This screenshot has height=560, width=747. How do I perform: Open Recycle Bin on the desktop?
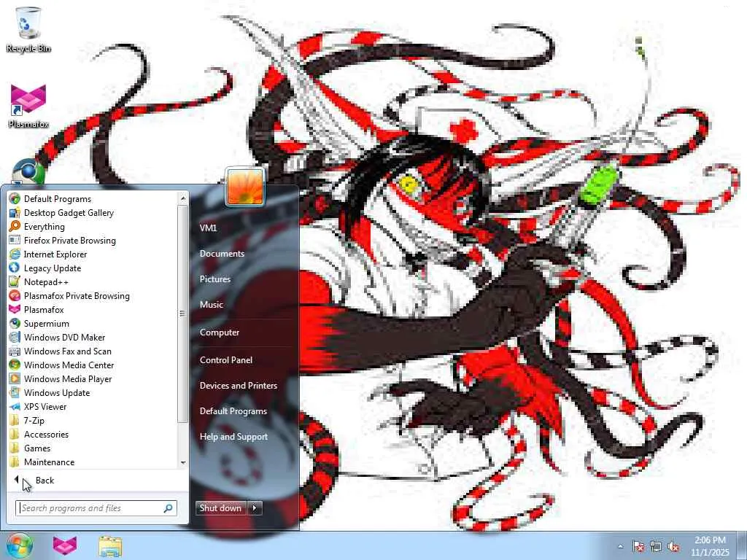28,28
